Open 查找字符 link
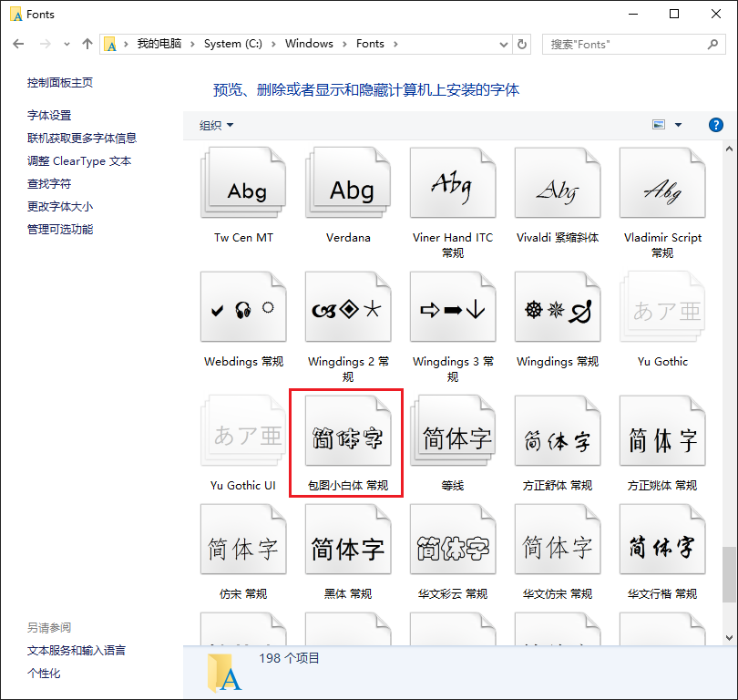This screenshot has width=738, height=700. (x=49, y=183)
